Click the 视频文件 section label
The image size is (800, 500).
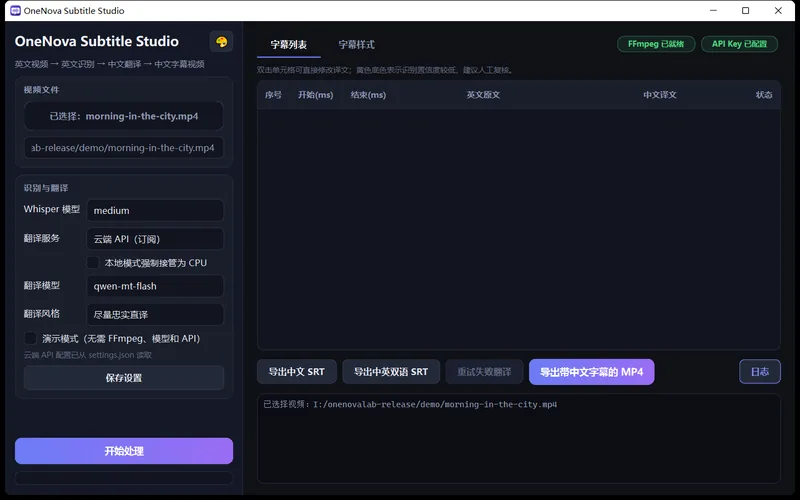pos(41,90)
